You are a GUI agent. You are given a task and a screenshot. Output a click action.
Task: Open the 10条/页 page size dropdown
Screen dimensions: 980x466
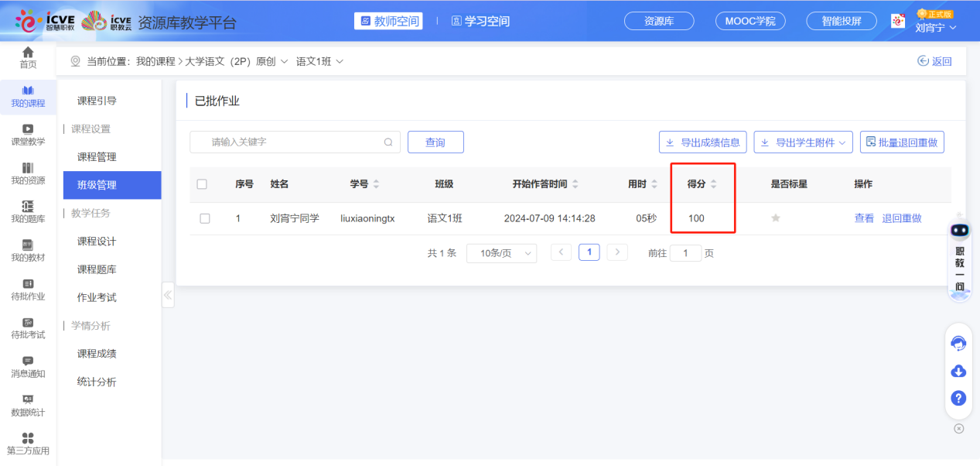pos(501,253)
